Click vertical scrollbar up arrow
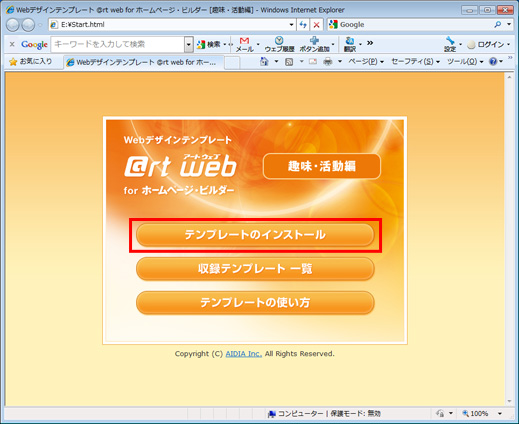 [509, 77]
